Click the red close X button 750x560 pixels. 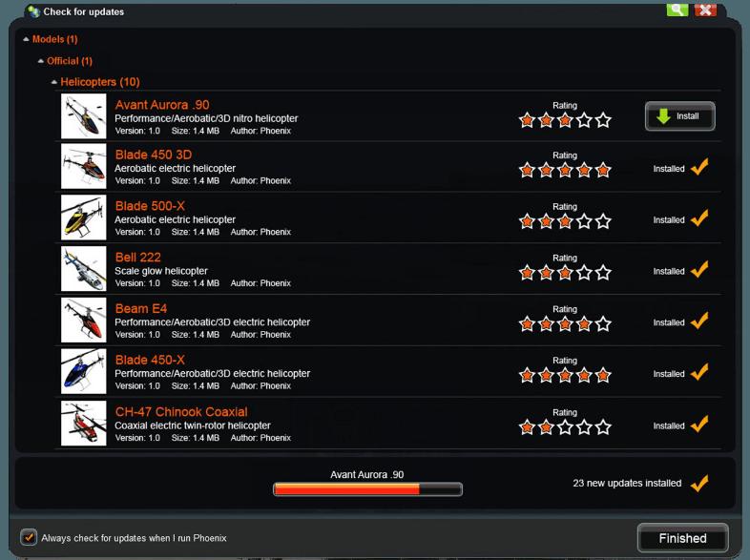[x=705, y=10]
